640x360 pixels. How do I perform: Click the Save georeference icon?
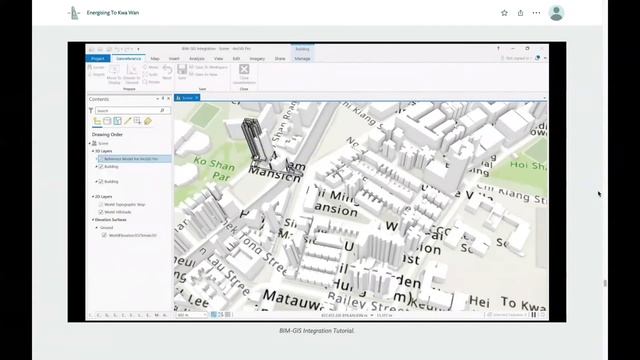pyautogui.click(x=182, y=72)
